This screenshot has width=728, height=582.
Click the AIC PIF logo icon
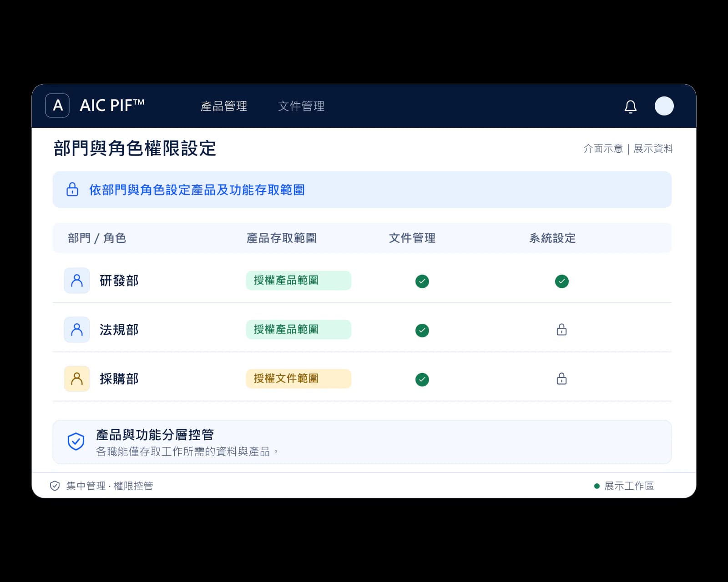(57, 105)
